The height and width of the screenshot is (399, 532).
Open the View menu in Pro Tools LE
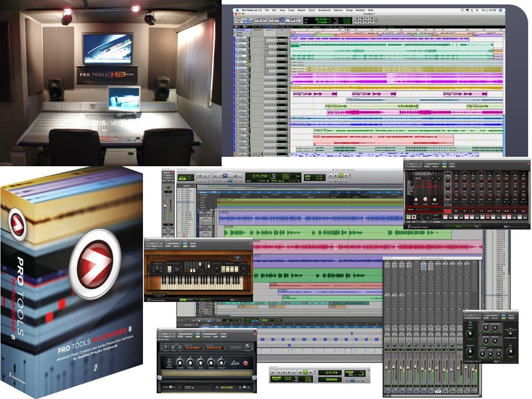282,11
